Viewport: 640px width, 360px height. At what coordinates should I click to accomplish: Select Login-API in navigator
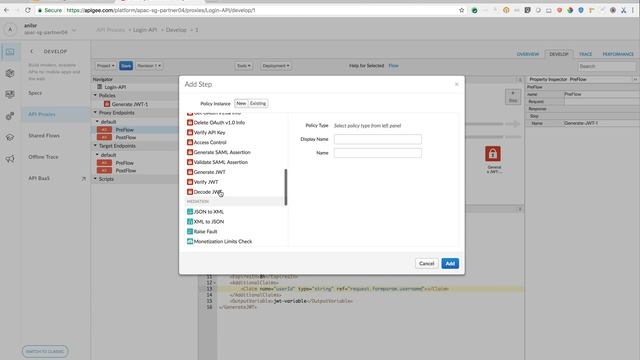[x=112, y=87]
